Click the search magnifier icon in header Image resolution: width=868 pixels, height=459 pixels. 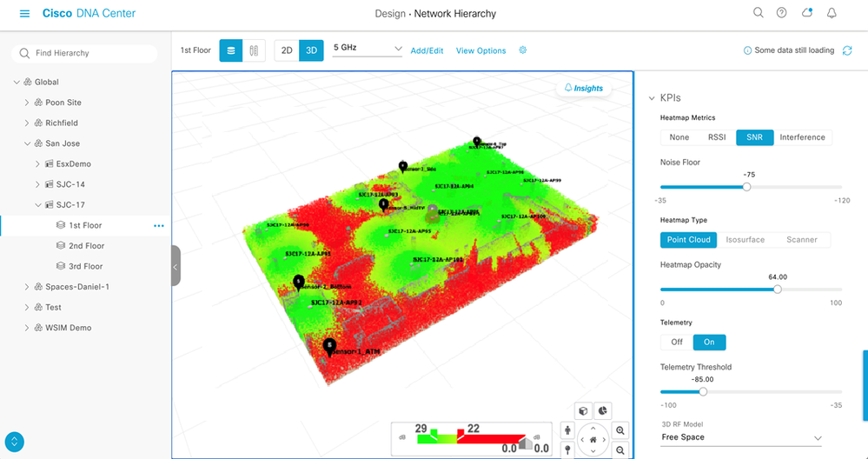[x=759, y=13]
